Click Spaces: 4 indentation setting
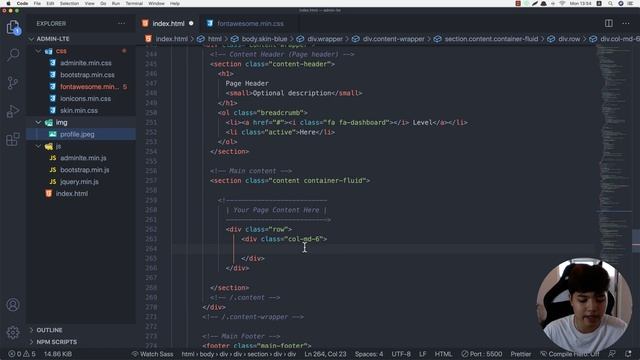The height and width of the screenshot is (360, 640). (369, 354)
